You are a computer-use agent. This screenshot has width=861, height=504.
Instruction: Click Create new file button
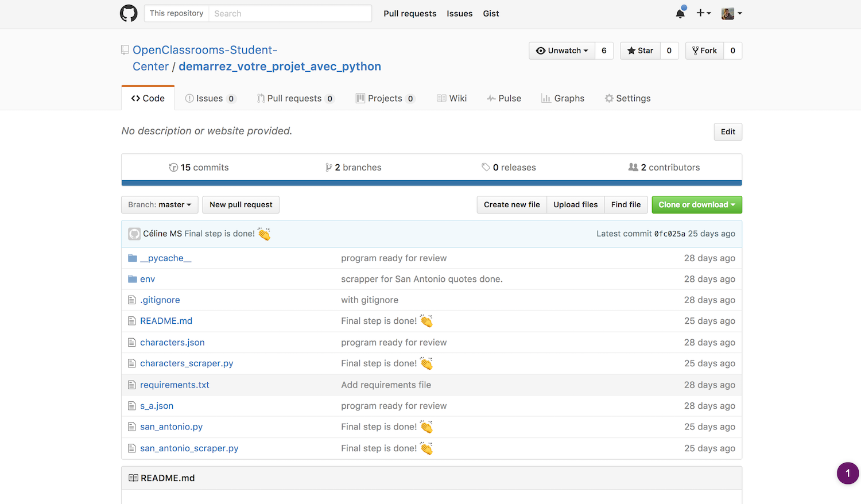pyautogui.click(x=512, y=205)
